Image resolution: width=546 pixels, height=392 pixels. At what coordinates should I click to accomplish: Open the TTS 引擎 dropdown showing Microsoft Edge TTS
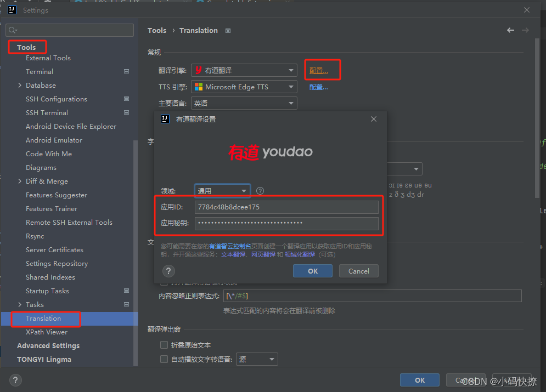(244, 87)
